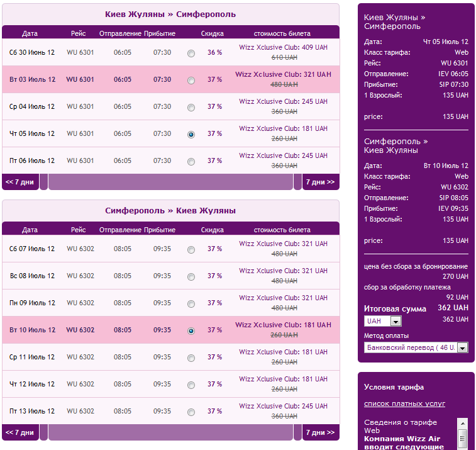The height and width of the screenshot is (450, 476).
Task: Select return flight on Сб 07 Июль 12
Action: coord(191,249)
